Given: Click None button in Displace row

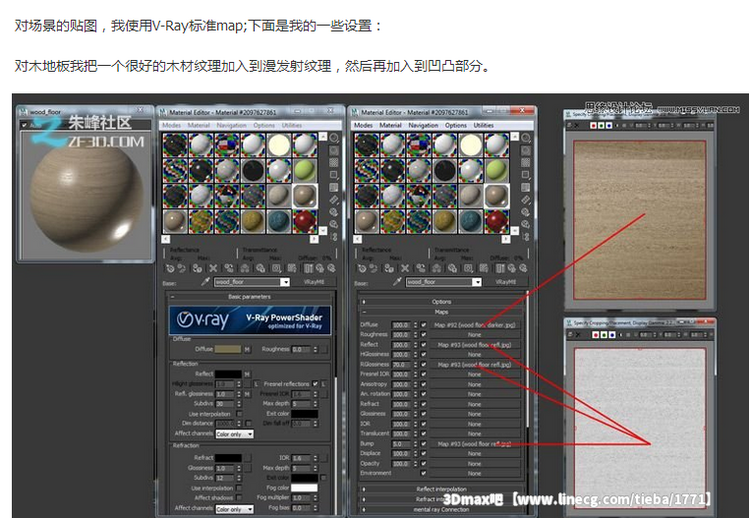Looking at the screenshot, I should (x=474, y=453).
